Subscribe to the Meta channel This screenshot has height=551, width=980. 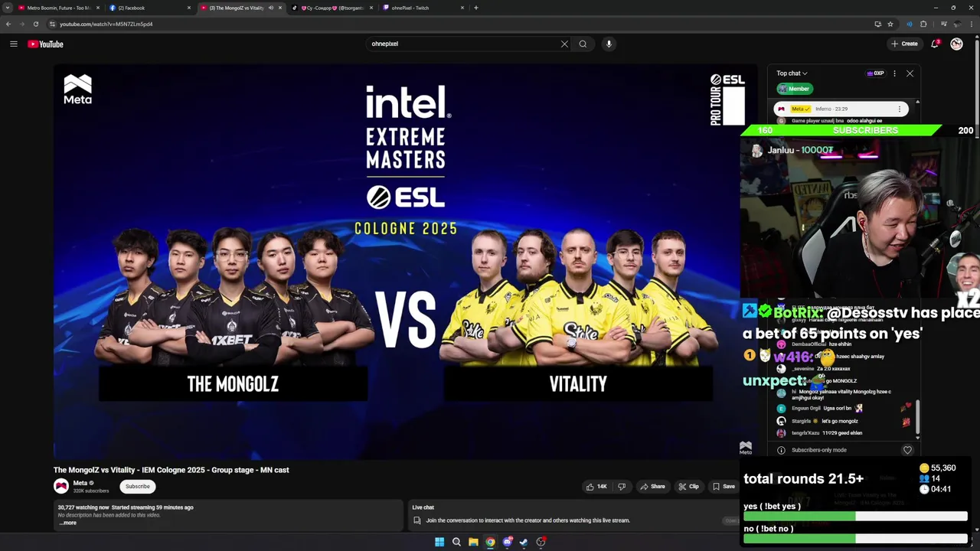point(138,486)
